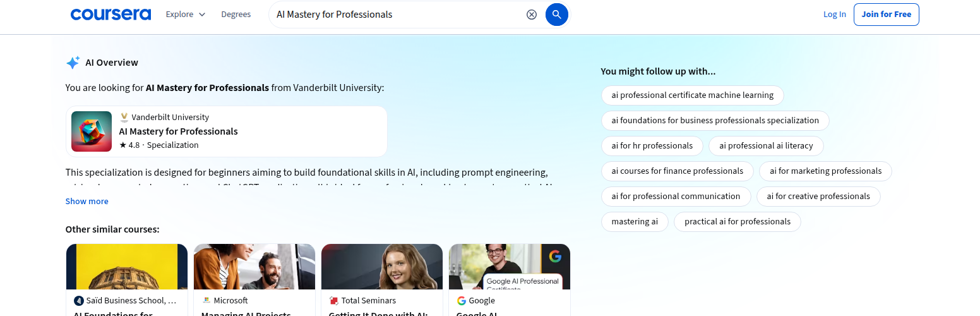The width and height of the screenshot is (980, 316).
Task: Click the Vanderbilt University provider text
Action: [x=170, y=117]
